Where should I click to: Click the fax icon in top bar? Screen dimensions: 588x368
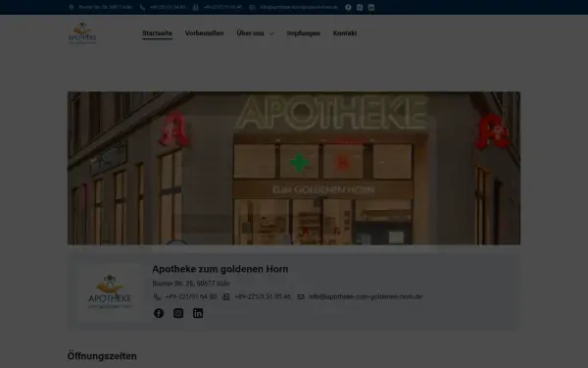195,7
